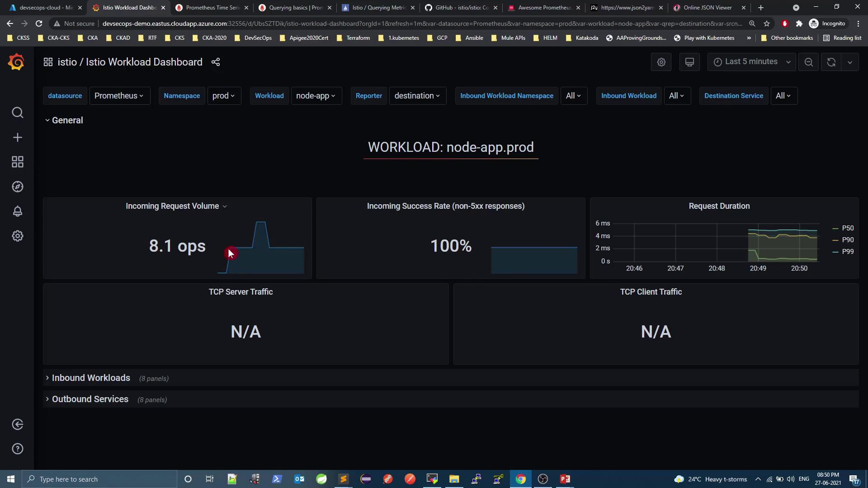Open dashboard settings gear in top bar
Image resolution: width=868 pixels, height=488 pixels.
tap(661, 62)
